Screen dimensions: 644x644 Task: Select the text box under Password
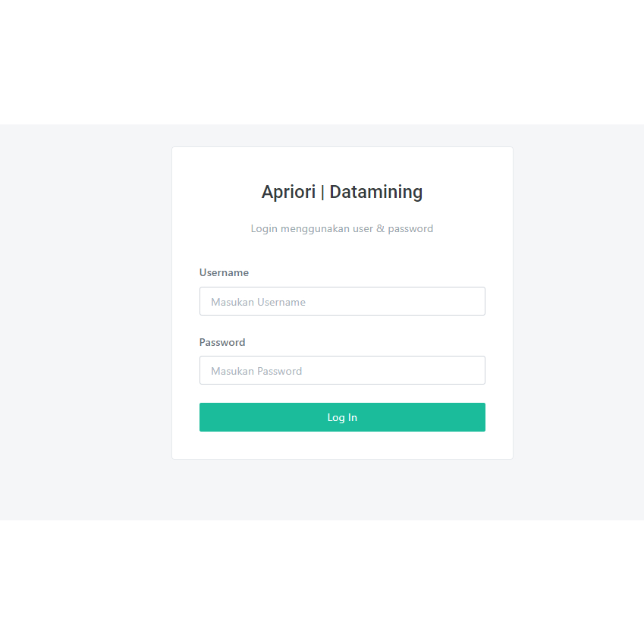[x=342, y=370]
